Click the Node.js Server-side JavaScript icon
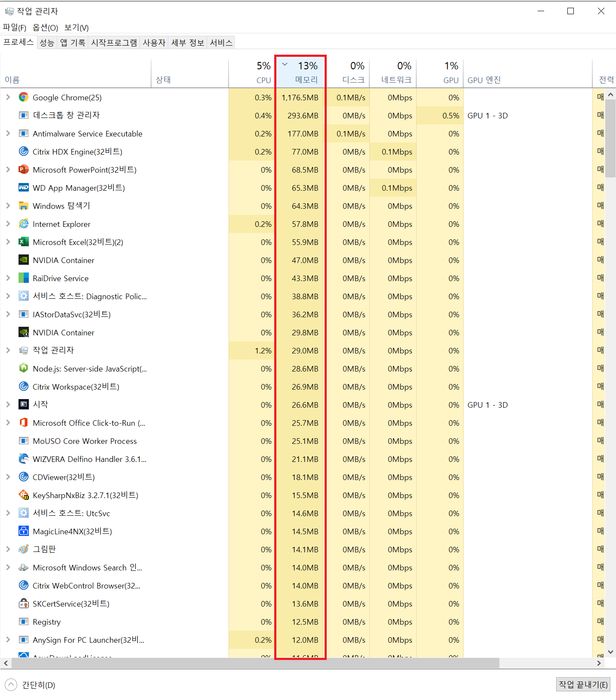Viewport: 616px width, 700px height. pyautogui.click(x=24, y=369)
